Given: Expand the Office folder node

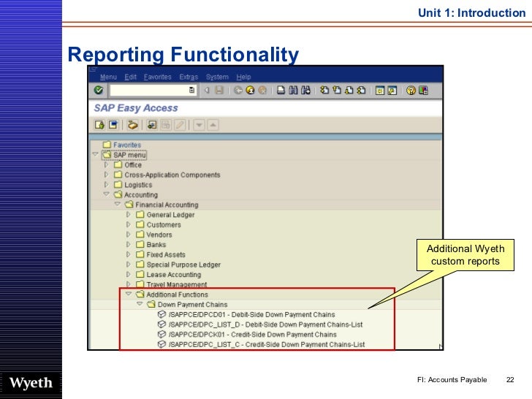Looking at the screenshot, I should pyautogui.click(x=106, y=164).
